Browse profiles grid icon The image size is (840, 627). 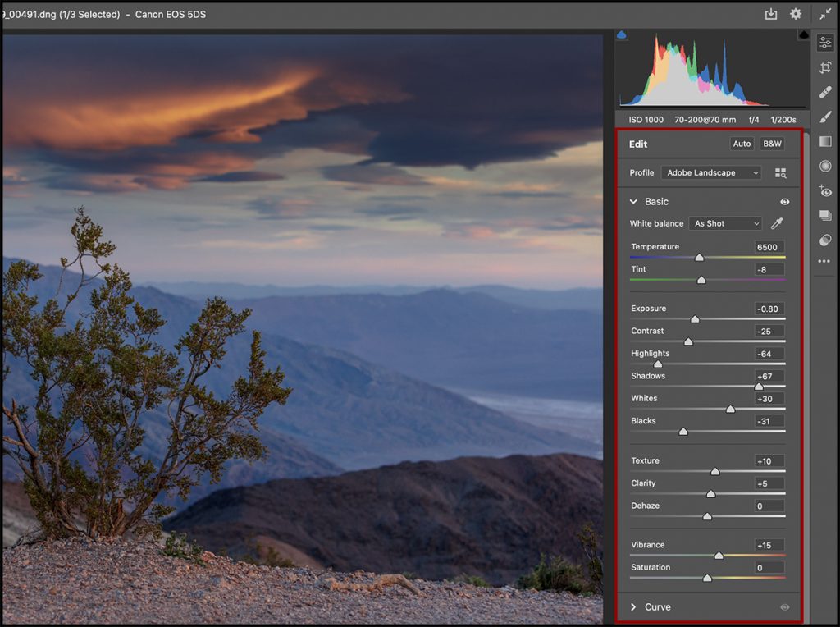coord(781,172)
